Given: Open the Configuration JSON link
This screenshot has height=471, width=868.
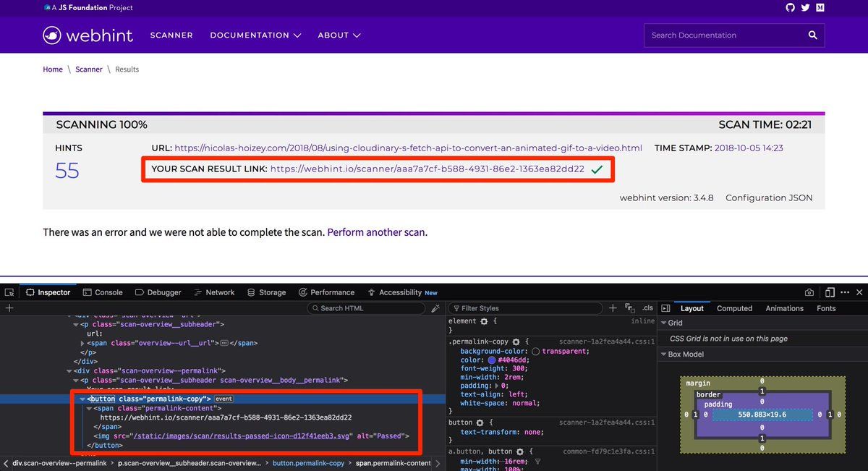Looking at the screenshot, I should pyautogui.click(x=769, y=198).
